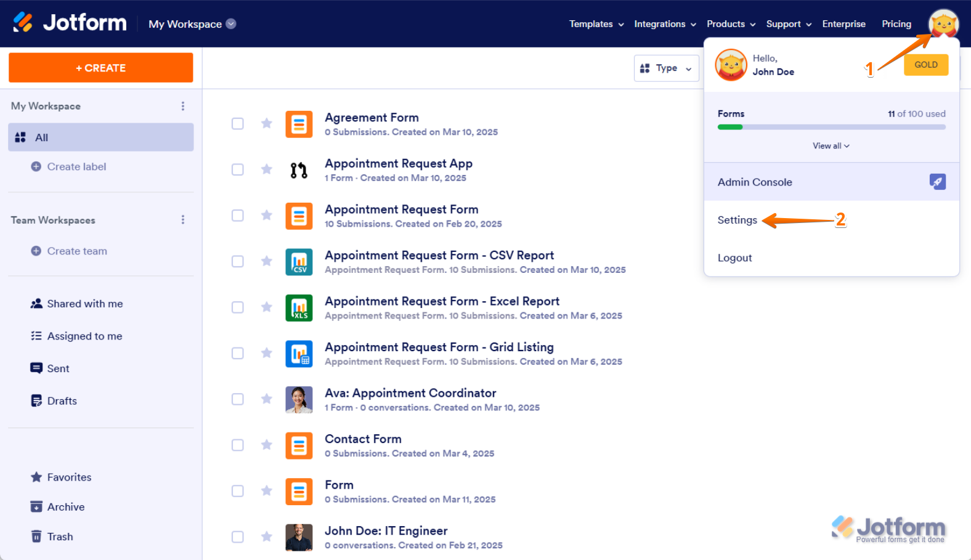Viewport: 971px width, 560px height.
Task: Open the John Doe: IT Engineer agent
Action: (386, 530)
